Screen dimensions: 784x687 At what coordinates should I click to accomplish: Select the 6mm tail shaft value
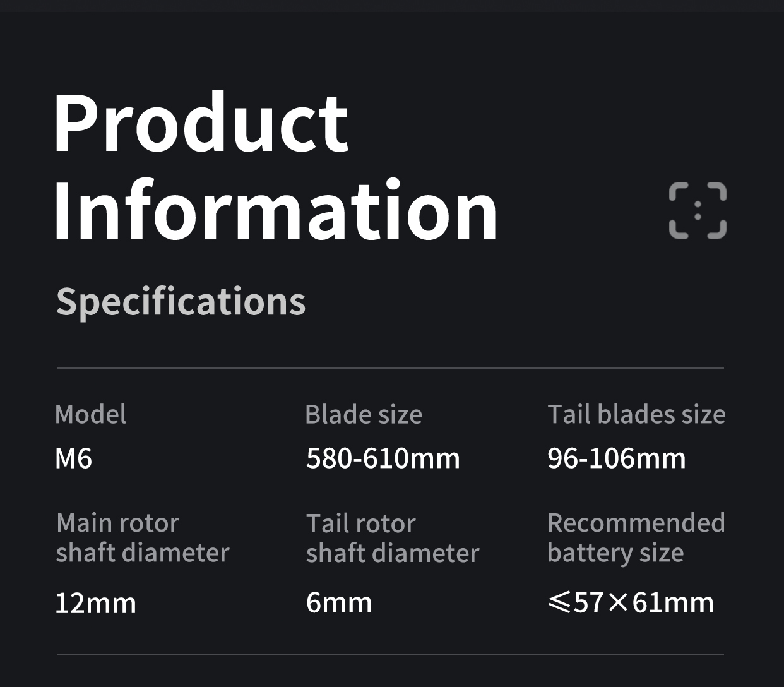coord(339,603)
